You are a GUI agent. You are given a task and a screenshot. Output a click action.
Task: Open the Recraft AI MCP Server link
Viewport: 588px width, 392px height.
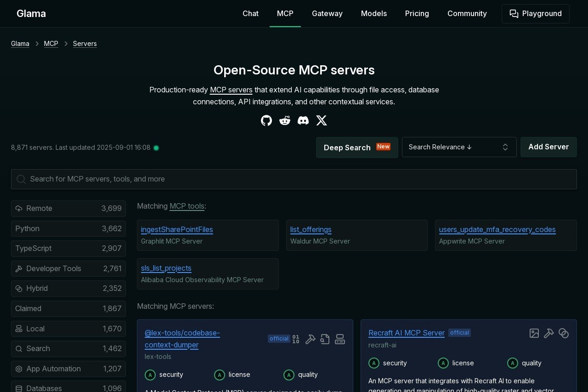click(407, 333)
